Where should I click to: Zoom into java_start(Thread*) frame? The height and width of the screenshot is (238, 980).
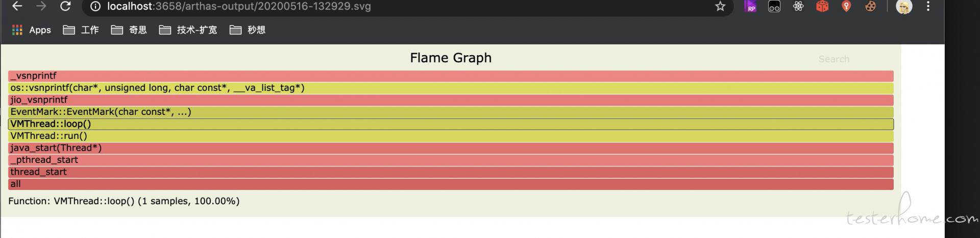coord(451,148)
